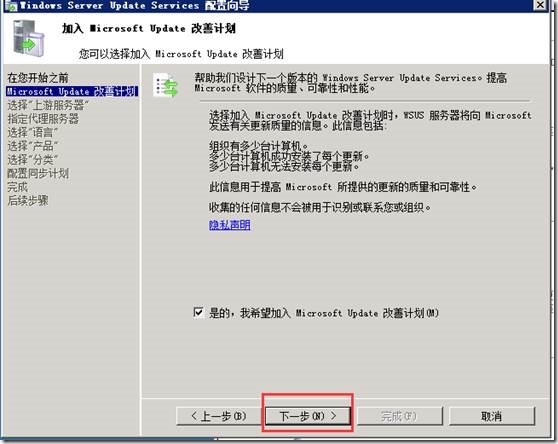Select the 指定代理服务器 step

point(43,118)
